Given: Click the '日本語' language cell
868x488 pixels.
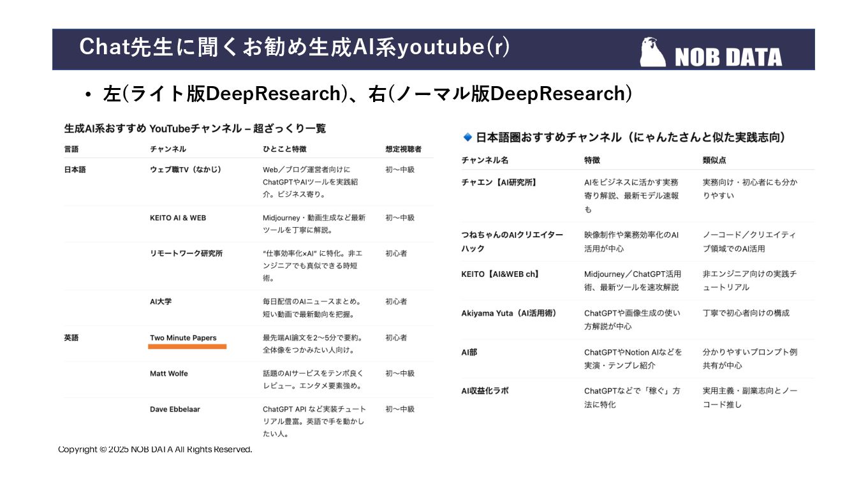Looking at the screenshot, I should click(75, 170).
